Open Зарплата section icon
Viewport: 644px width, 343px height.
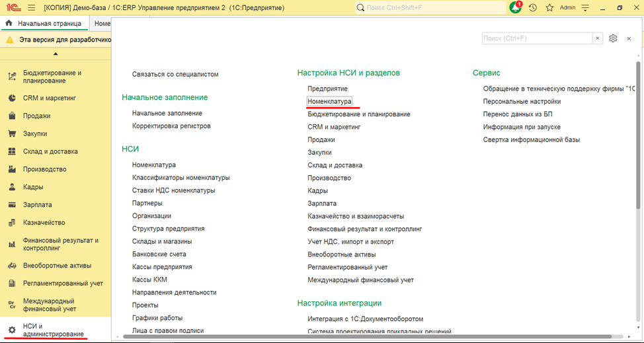pos(12,205)
